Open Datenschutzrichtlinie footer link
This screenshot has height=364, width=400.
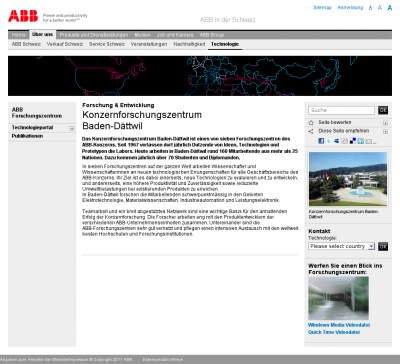163,359
